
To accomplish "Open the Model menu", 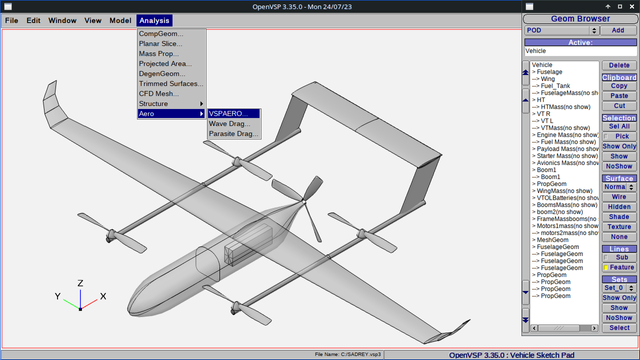I will pyautogui.click(x=120, y=20).
